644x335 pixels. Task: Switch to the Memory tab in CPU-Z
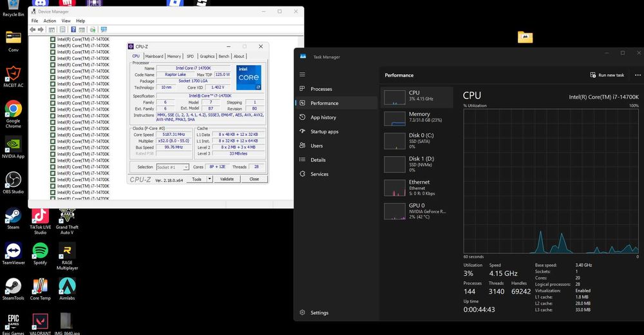pos(174,56)
